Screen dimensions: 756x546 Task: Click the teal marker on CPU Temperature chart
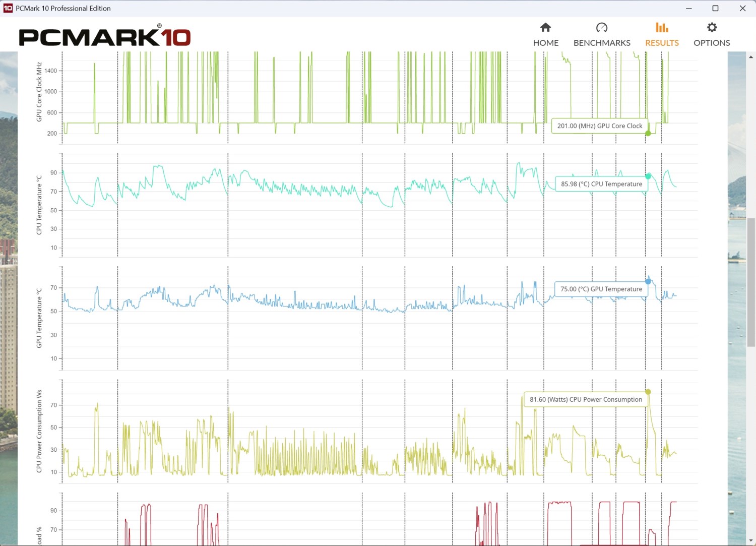648,176
